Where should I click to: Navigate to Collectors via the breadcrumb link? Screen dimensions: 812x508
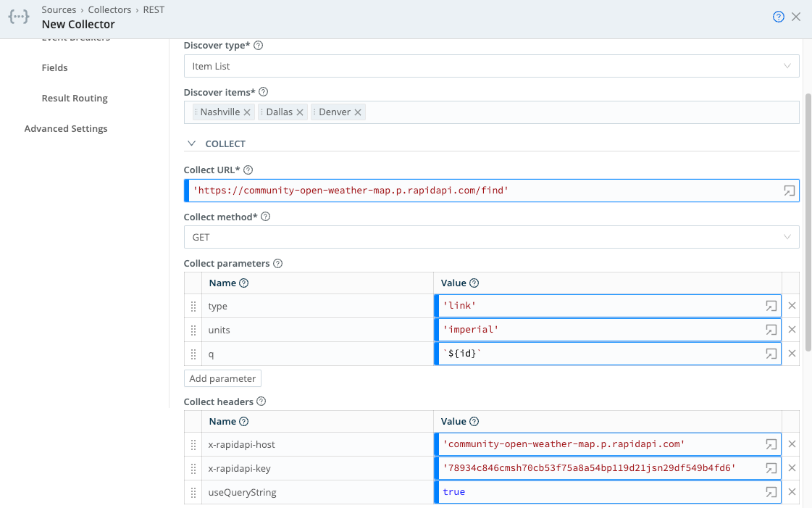point(110,9)
